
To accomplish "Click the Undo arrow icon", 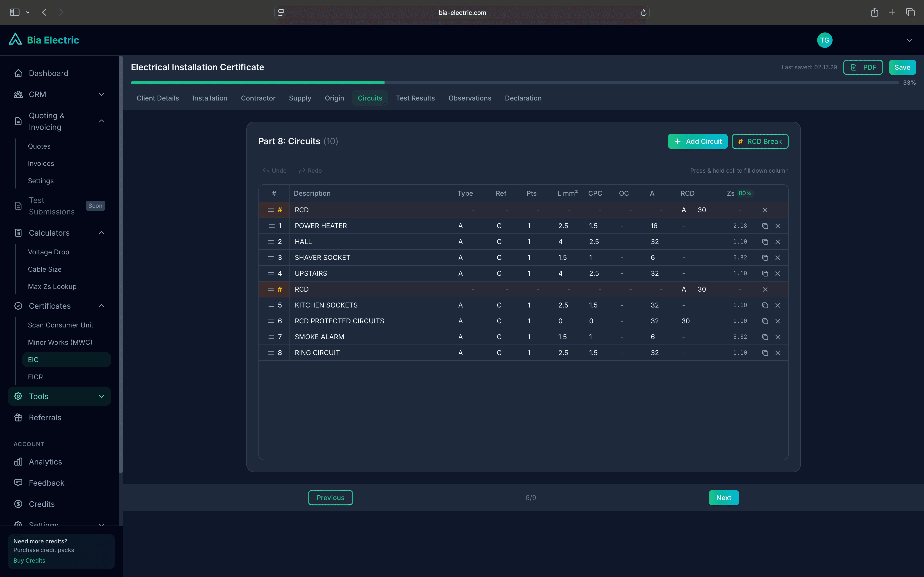I will coord(266,171).
